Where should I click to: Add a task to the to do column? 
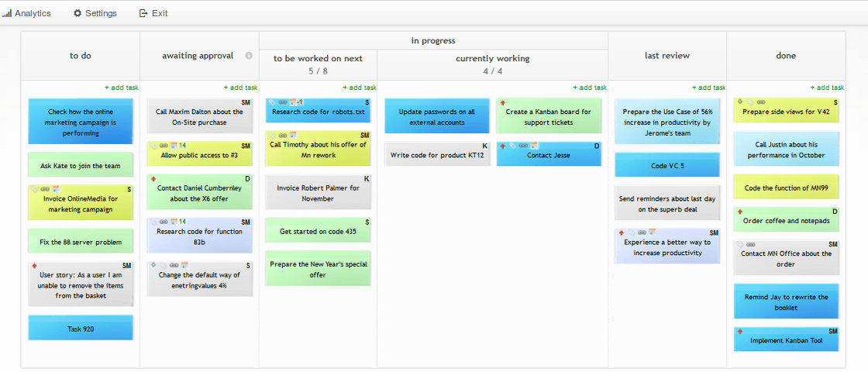pyautogui.click(x=121, y=88)
